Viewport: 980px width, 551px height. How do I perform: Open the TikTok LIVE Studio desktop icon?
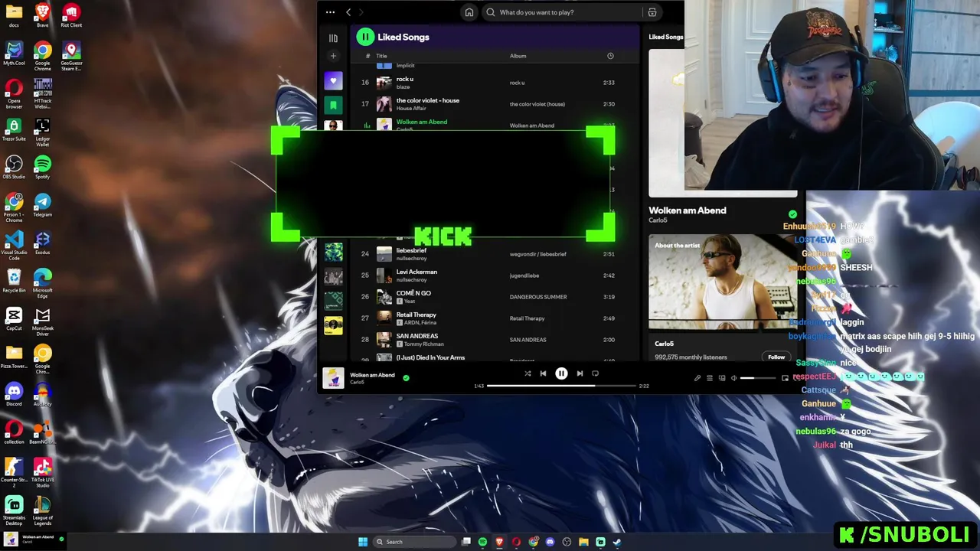pyautogui.click(x=43, y=473)
